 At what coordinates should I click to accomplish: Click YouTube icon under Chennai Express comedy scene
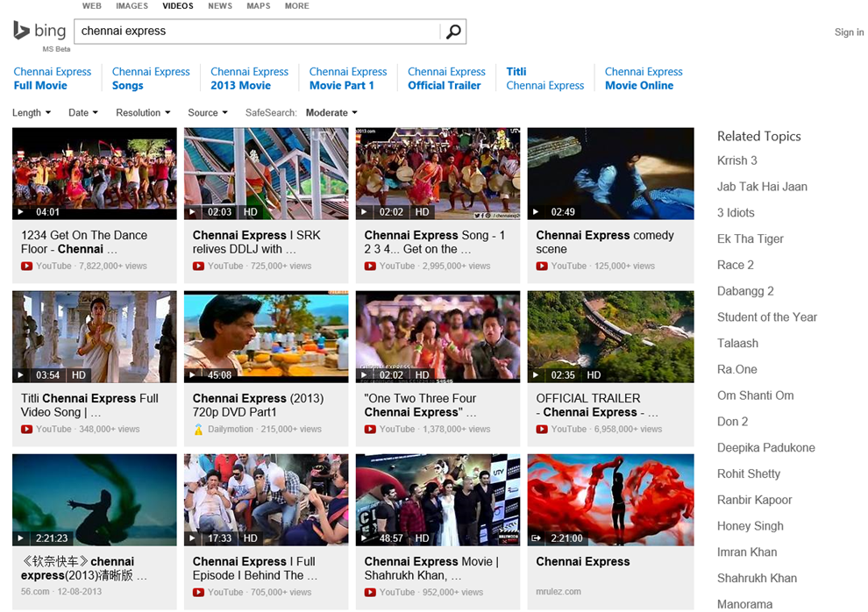tap(542, 266)
